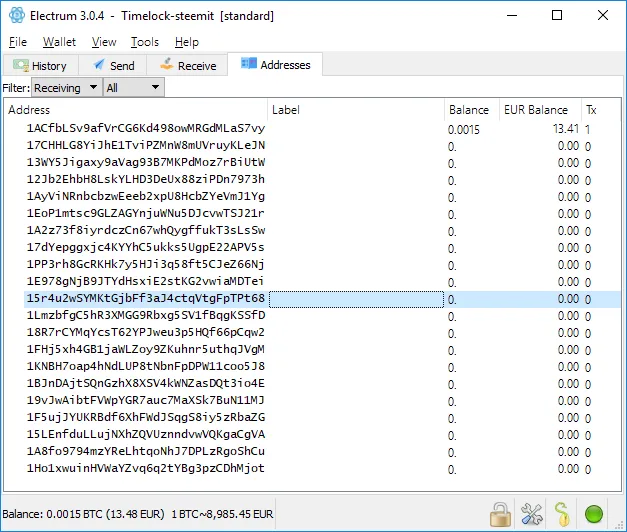Screen dimensions: 627x532
Task: Select address 1A2z73f8iyrdczCn67whQygffukT3sLsSw
Action: pyautogui.click(x=146, y=230)
